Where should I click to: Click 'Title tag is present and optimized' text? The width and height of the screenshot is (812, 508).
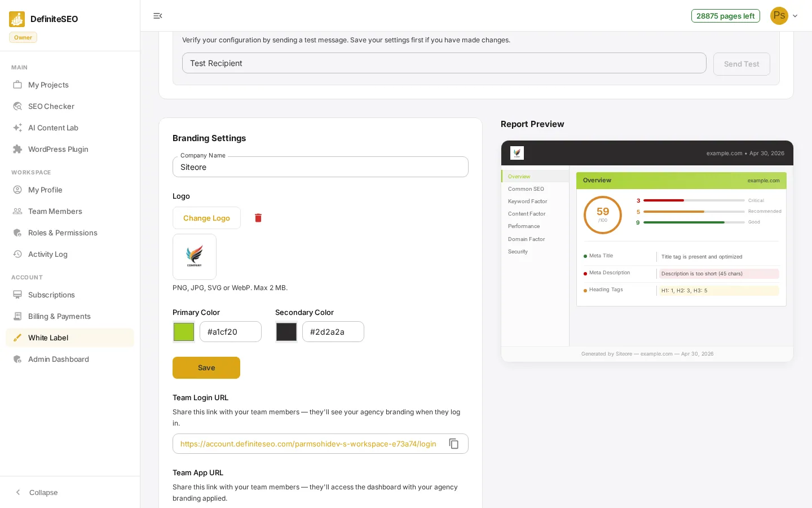click(x=702, y=257)
